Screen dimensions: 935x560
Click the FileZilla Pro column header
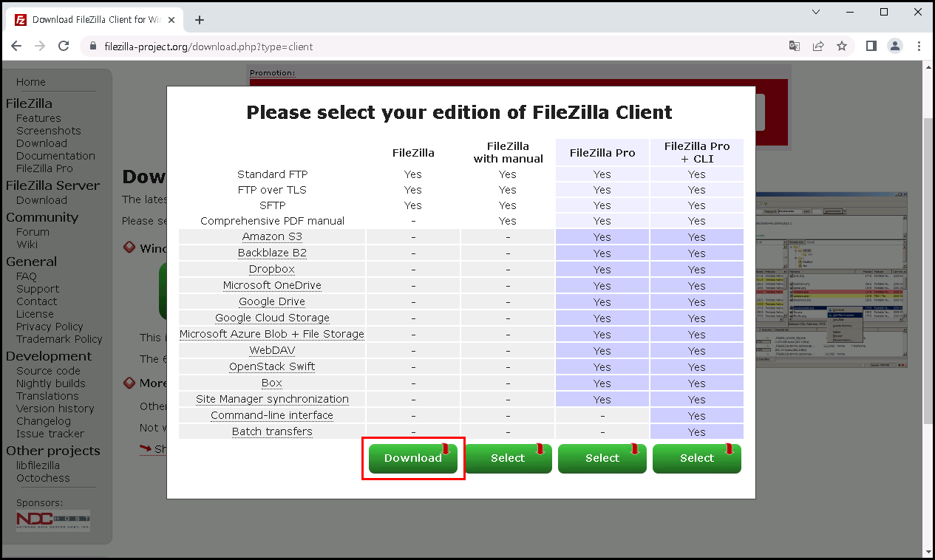[x=602, y=153]
